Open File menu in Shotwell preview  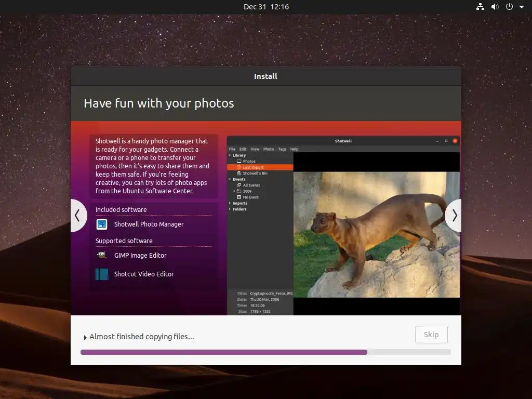coord(232,149)
